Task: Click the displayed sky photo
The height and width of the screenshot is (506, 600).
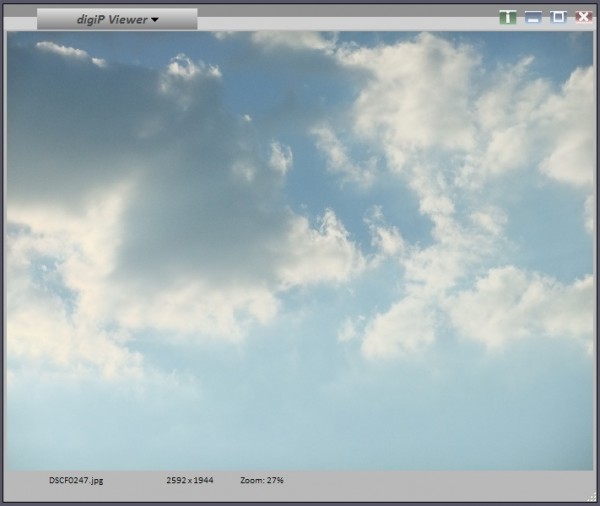Action: point(300,251)
